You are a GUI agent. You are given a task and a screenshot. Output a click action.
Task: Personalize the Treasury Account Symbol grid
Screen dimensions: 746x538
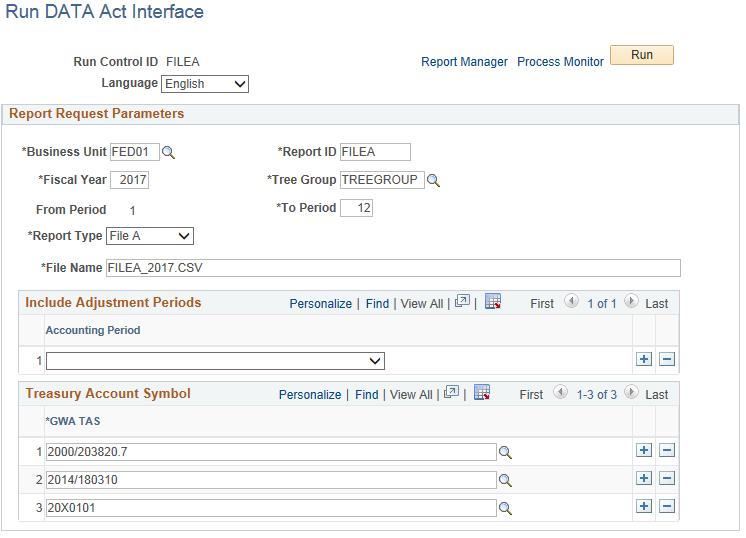310,395
